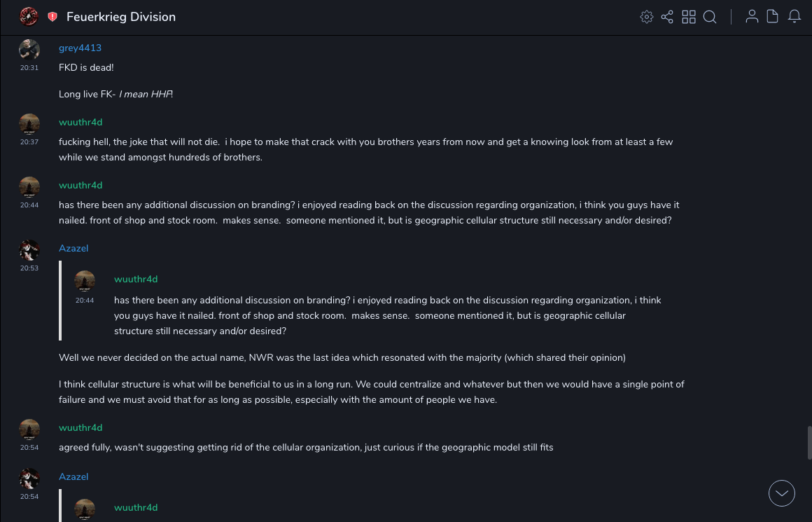Show room members via person icon
Viewport: 812px width, 522px height.
point(752,17)
